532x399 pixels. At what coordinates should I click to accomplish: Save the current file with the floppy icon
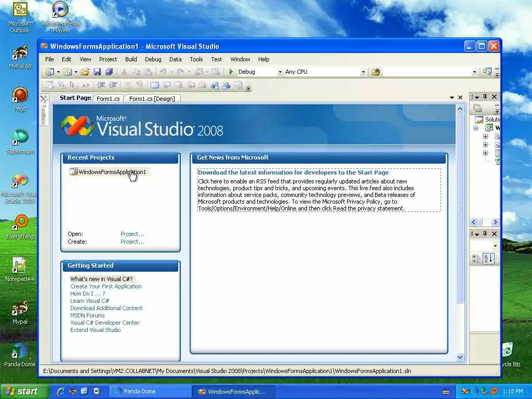point(97,72)
